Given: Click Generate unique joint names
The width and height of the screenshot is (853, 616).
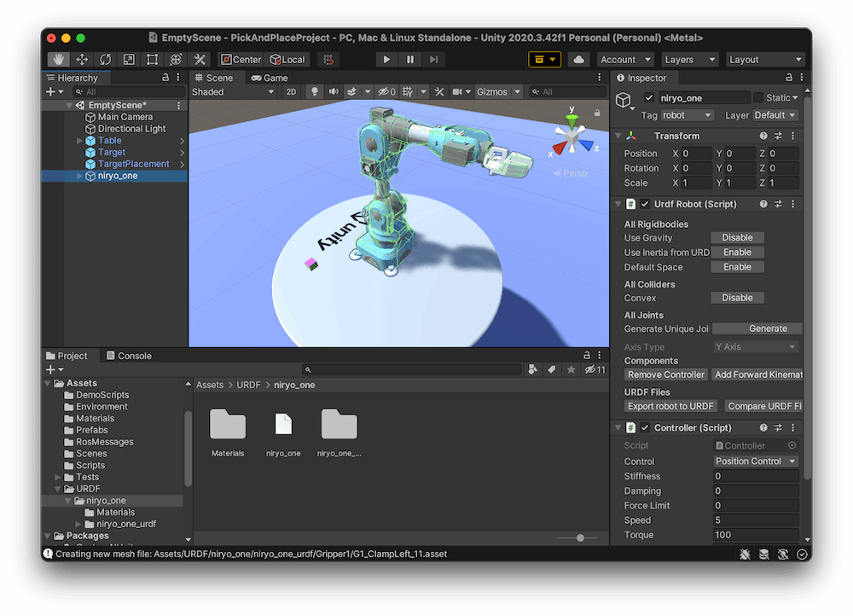Looking at the screenshot, I should 757,328.
